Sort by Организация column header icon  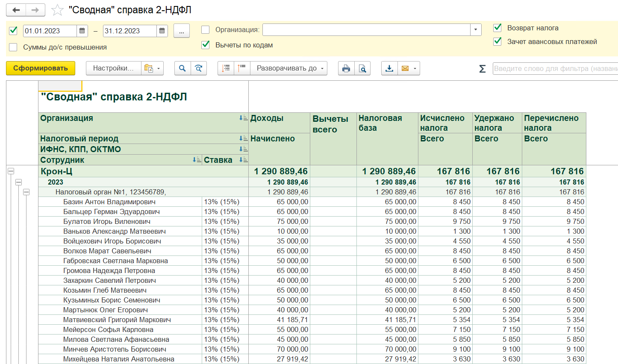(243, 118)
